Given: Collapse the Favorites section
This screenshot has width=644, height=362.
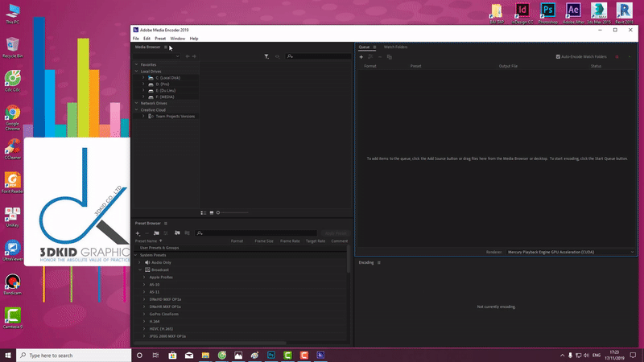Looking at the screenshot, I should [136, 64].
